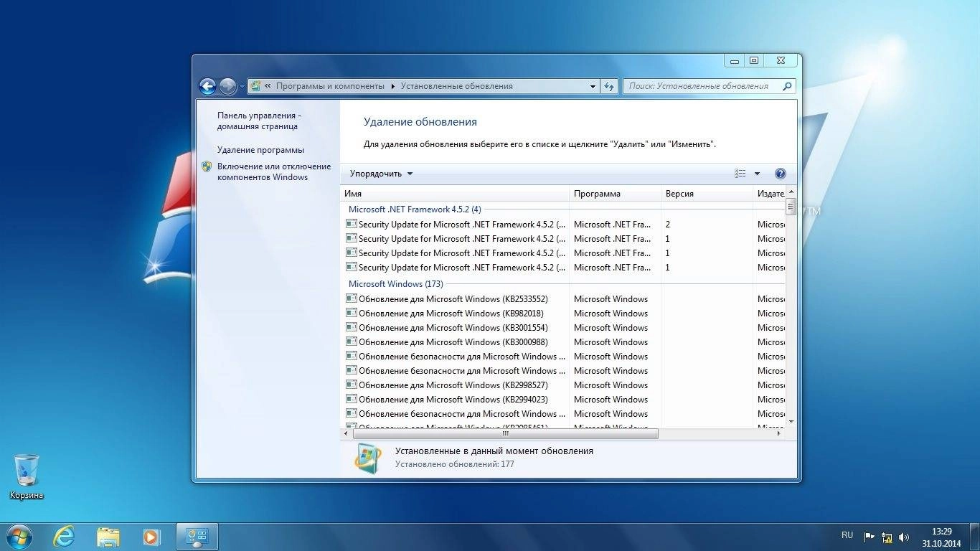Select the .NET Security Update with version 2

[563, 225]
